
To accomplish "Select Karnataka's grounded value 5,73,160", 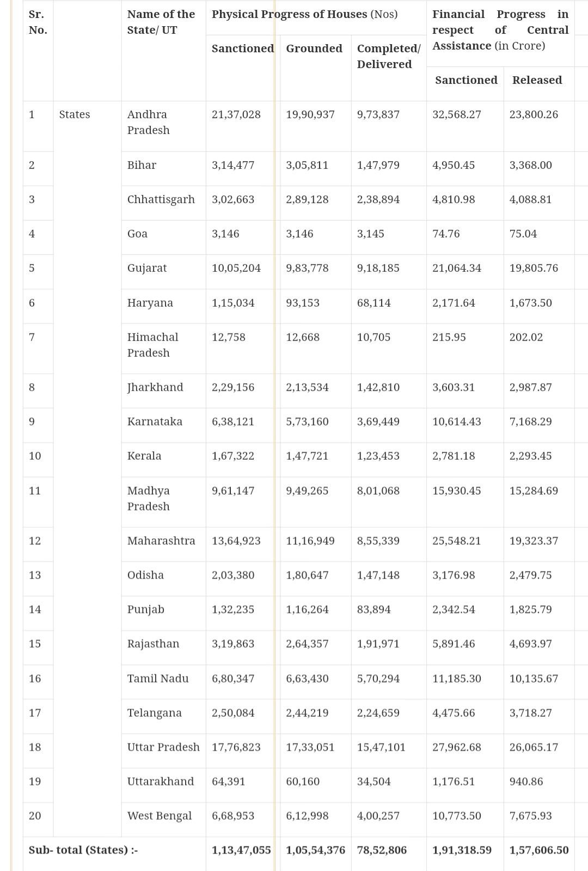I will (307, 422).
